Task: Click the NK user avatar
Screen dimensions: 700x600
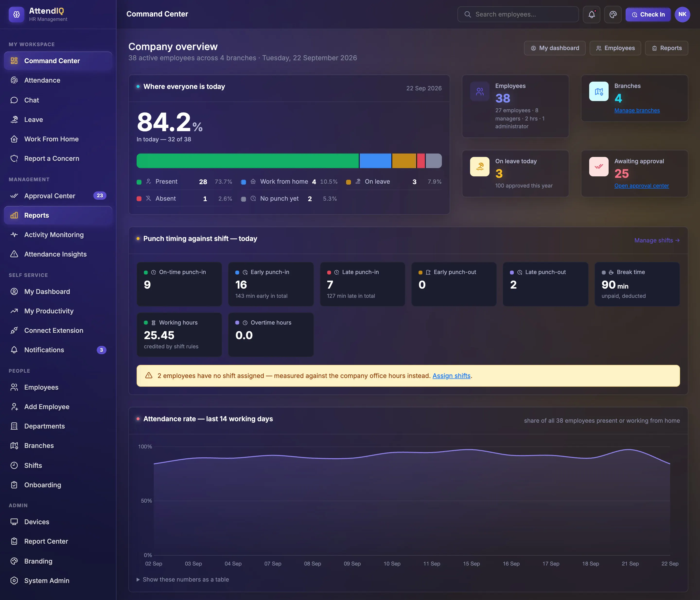Action: 682,15
